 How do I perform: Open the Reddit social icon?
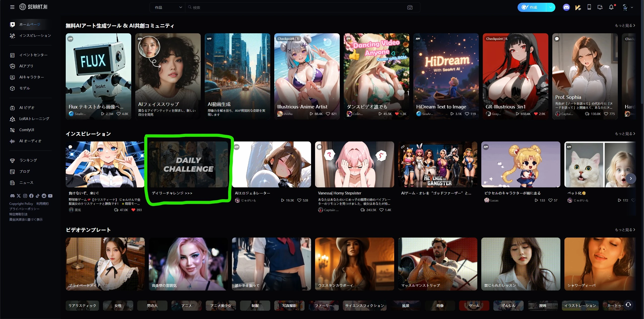[x=44, y=196]
